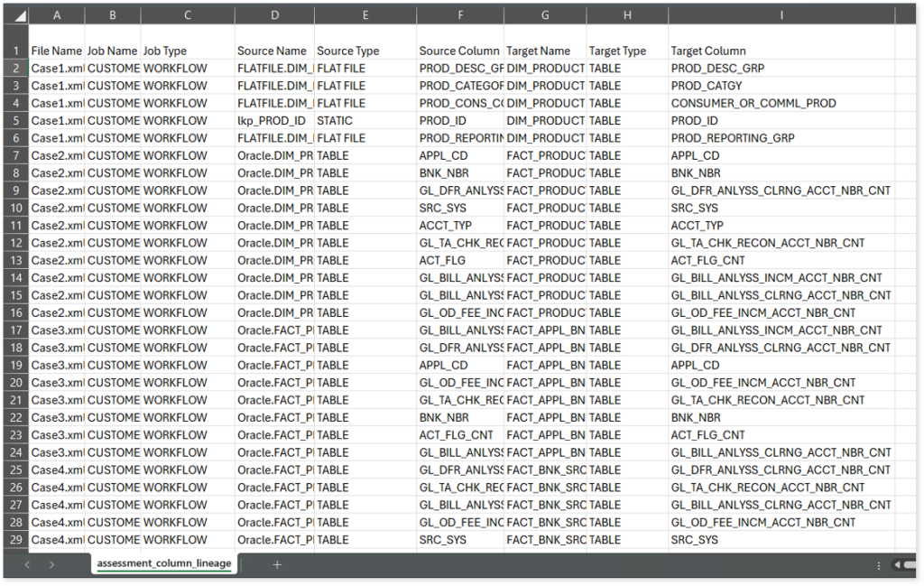Click the next sheet navigation arrow
The width and height of the screenshot is (924, 586).
[51, 564]
